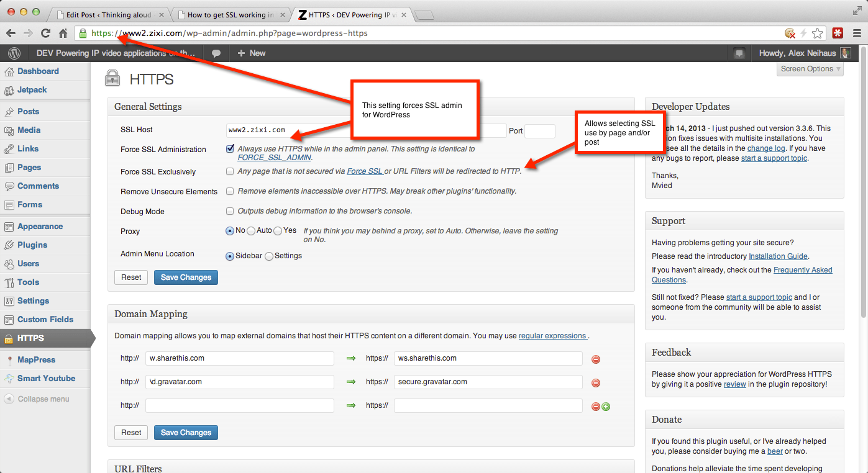Select Sidebar for Admin Menu Location
Screen dimensions: 868x473
tap(230, 256)
